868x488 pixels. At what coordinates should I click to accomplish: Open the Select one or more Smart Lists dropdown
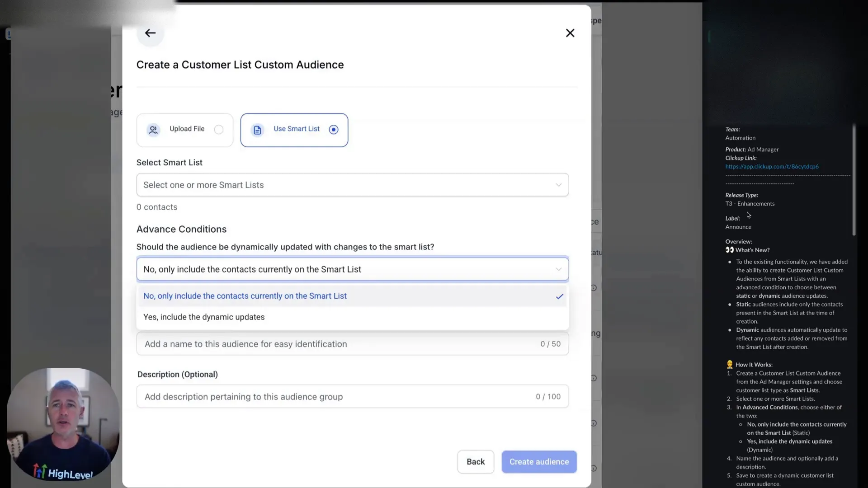[x=352, y=184]
